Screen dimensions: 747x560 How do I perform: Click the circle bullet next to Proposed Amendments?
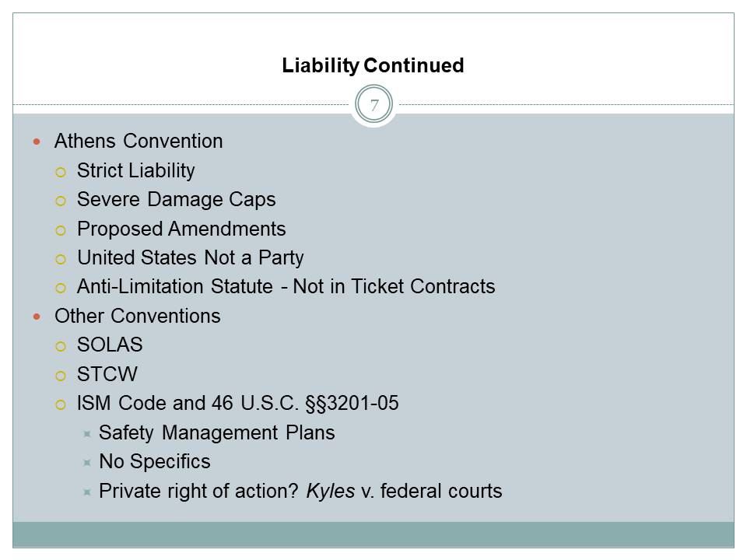[61, 229]
